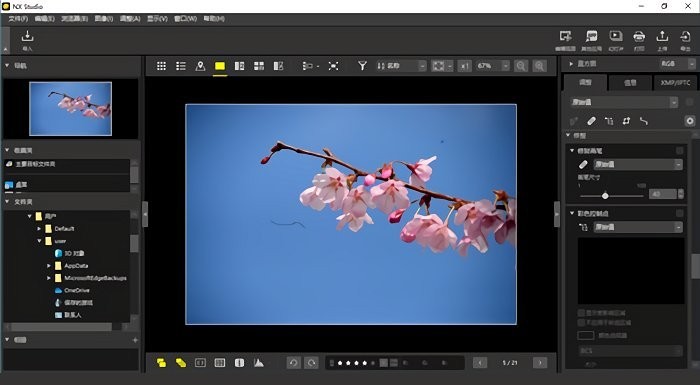This screenshot has height=385, width=700.
Task: Click the Print icon in top toolbar
Action: pyautogui.click(x=639, y=36)
